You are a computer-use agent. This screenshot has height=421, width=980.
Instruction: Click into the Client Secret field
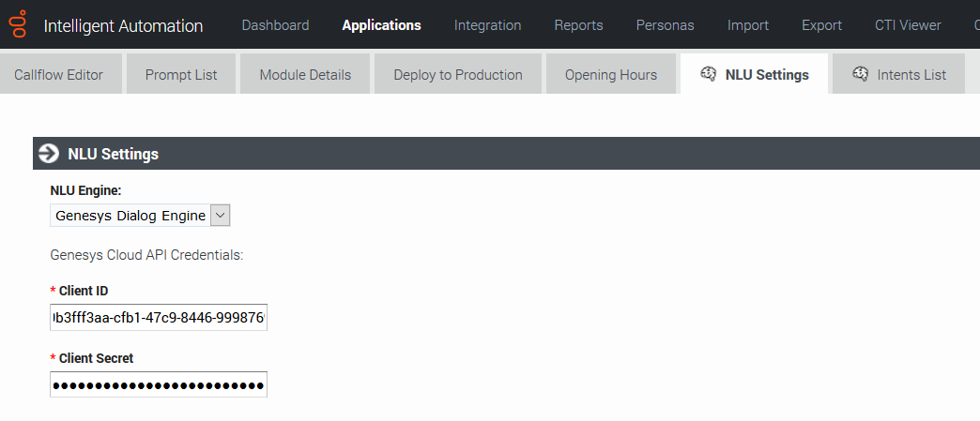[159, 384]
